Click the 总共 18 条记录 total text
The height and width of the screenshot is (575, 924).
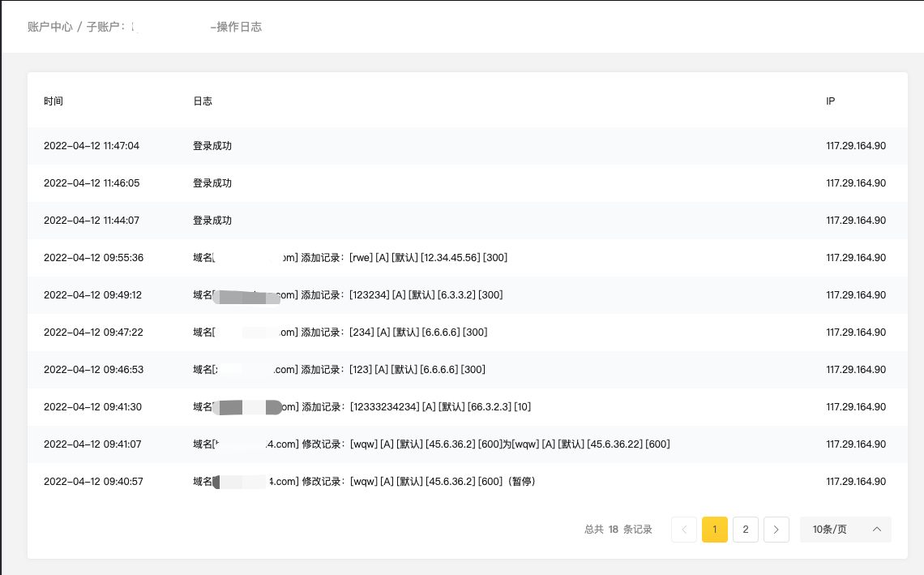pos(618,530)
